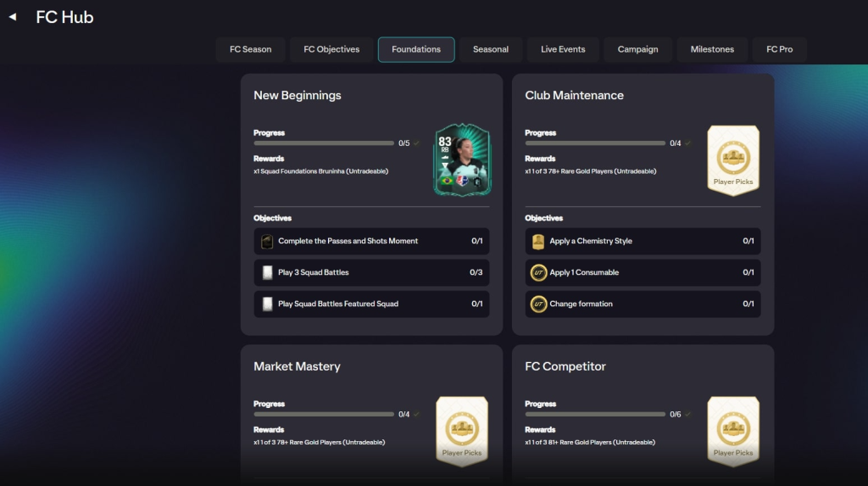Open the Campaign tab

tap(637, 49)
